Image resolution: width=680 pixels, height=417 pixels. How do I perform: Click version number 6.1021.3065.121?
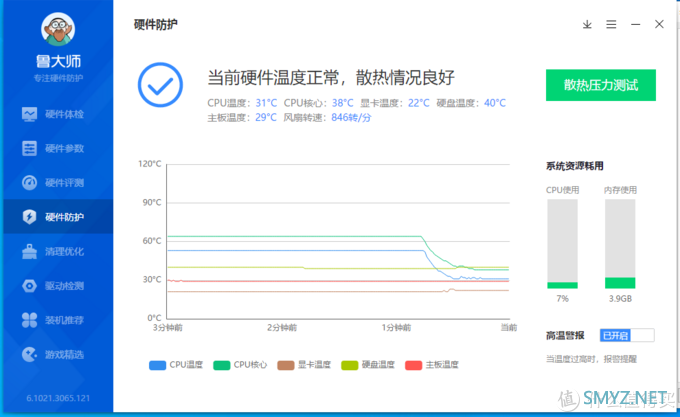(x=58, y=398)
